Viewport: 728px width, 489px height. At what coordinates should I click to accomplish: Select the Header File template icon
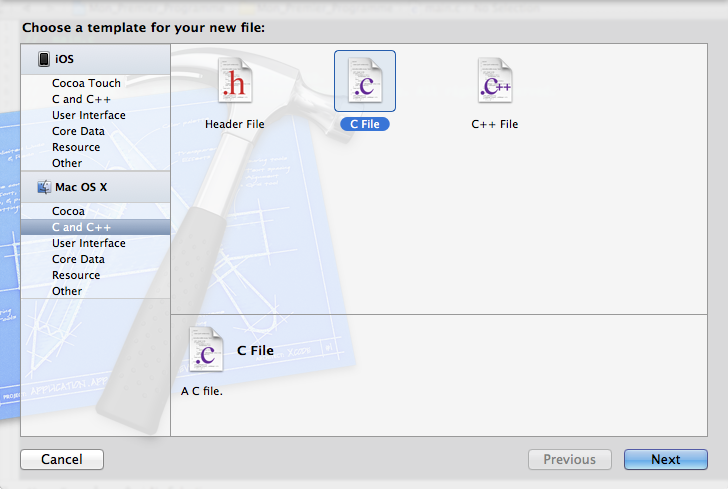235,80
